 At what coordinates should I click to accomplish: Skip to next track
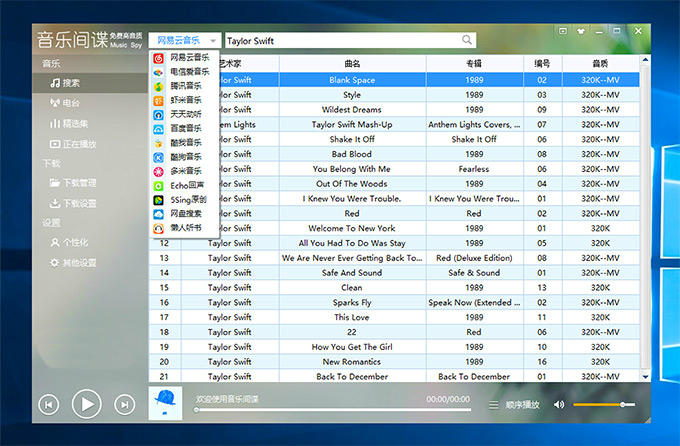pyautogui.click(x=124, y=405)
